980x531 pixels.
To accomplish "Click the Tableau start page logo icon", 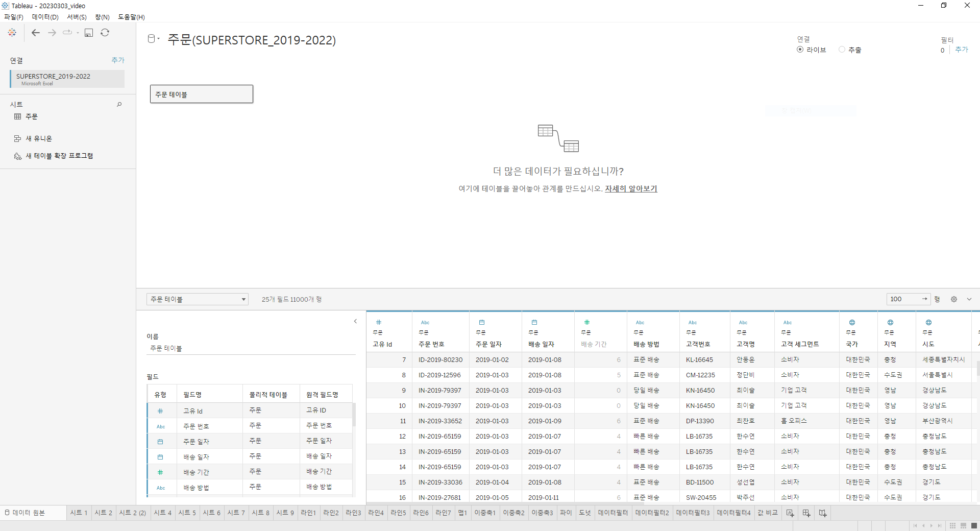I will (x=12, y=33).
